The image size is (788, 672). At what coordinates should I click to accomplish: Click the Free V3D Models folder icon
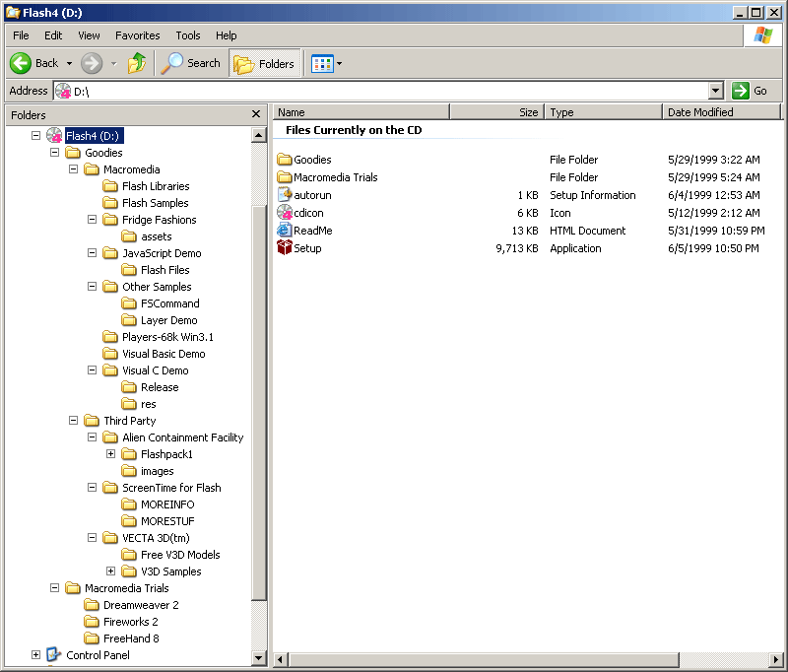tap(129, 555)
